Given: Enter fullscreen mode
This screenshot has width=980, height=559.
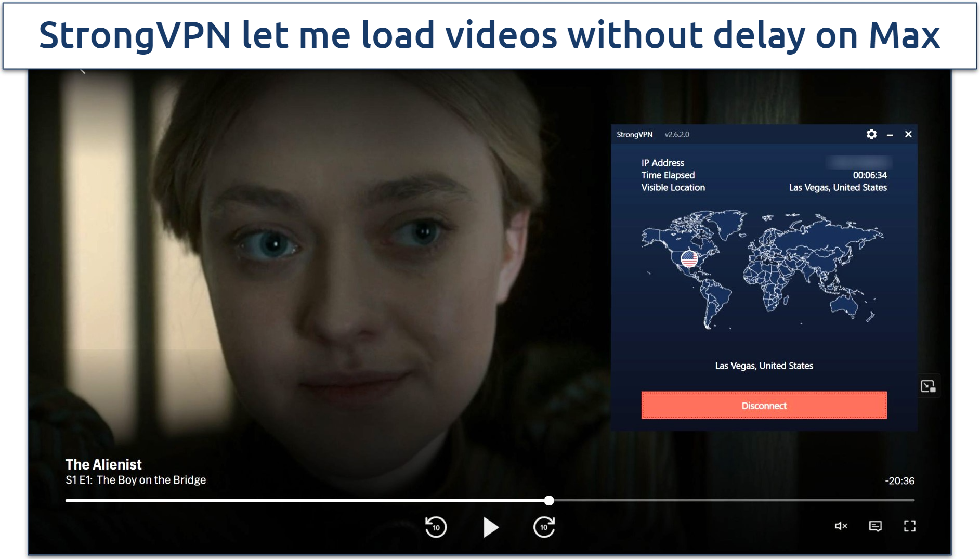Looking at the screenshot, I should tap(910, 526).
